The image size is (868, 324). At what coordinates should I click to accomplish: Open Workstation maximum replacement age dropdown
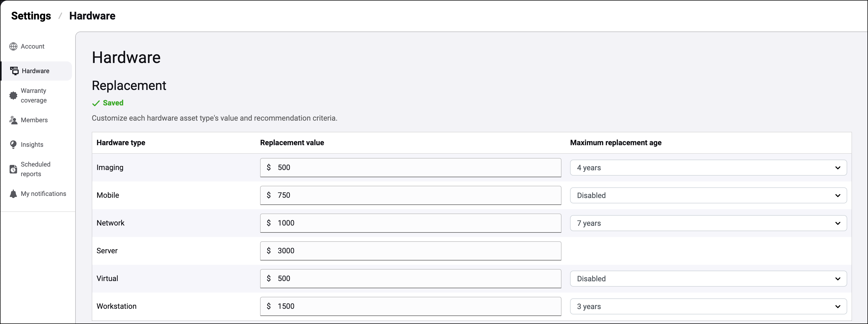(x=708, y=306)
